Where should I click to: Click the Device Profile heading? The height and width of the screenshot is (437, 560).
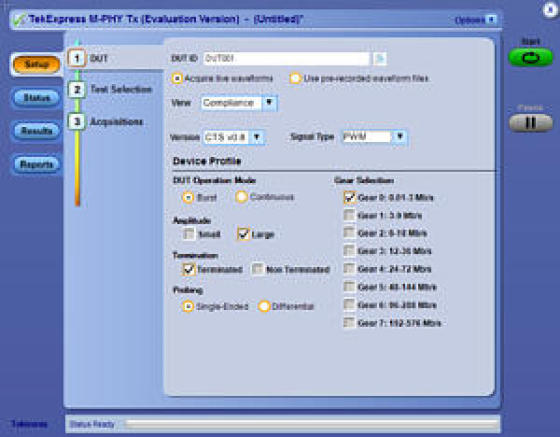[207, 161]
